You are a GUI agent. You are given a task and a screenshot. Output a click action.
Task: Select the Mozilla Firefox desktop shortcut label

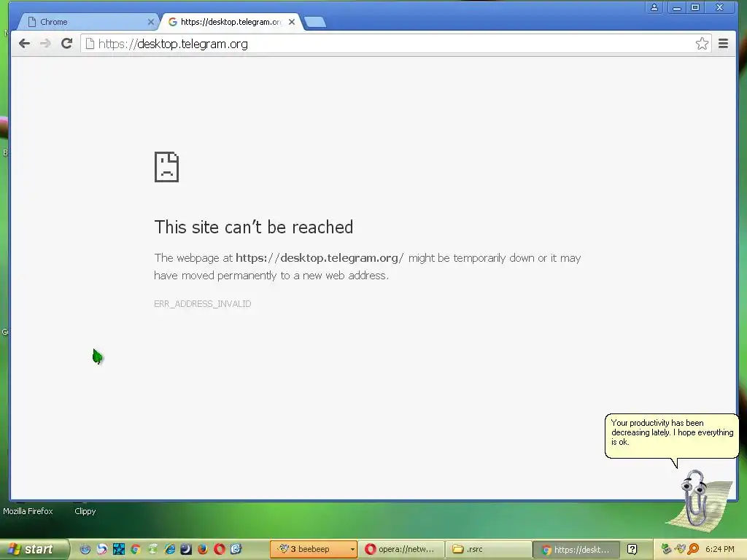coord(28,511)
